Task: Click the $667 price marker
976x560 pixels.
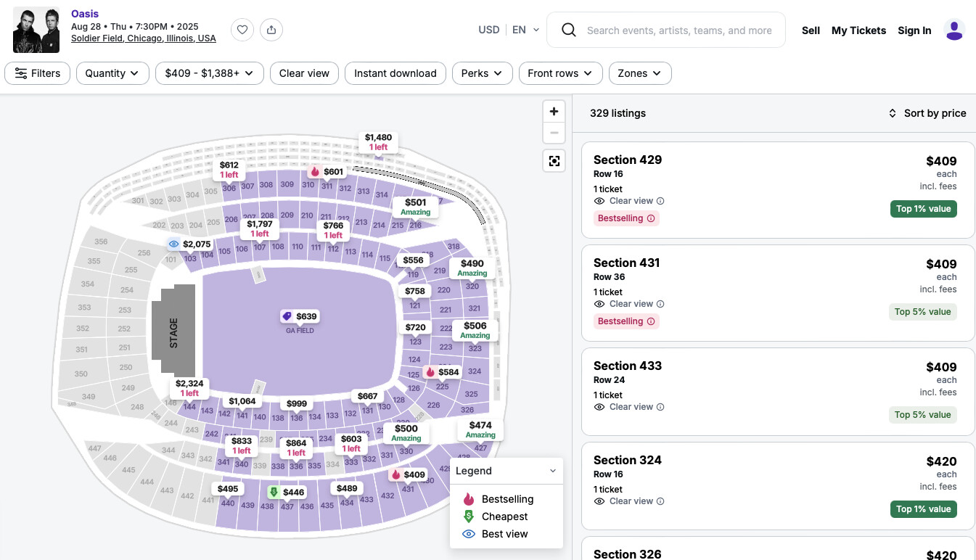Action: point(368,396)
